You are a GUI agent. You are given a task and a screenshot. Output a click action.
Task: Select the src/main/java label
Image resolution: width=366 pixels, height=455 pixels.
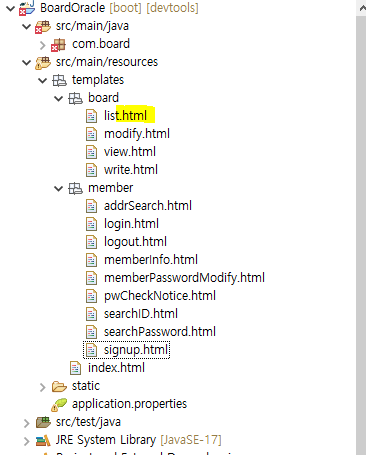point(92,26)
